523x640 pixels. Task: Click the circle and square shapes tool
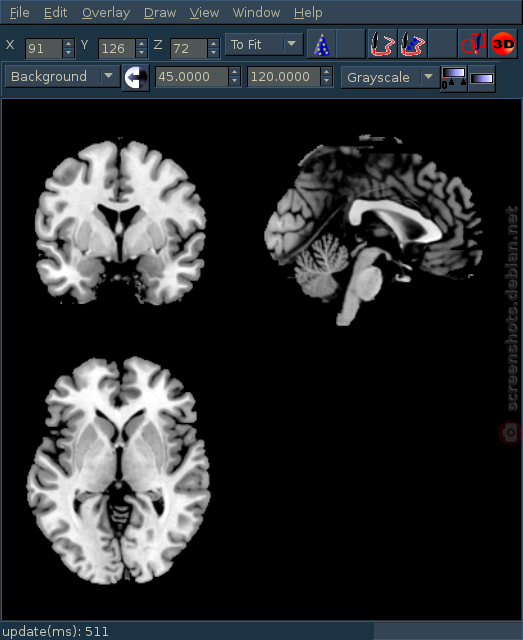click(x=473, y=44)
